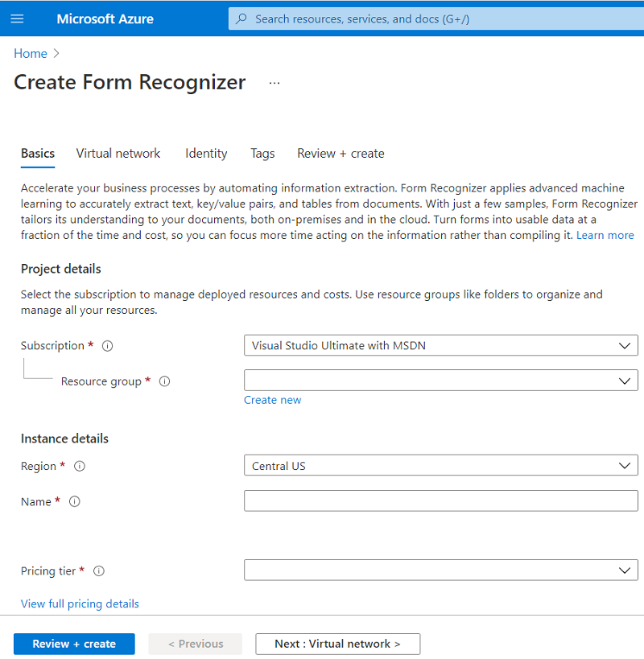Click Next: Virtual network

pos(337,644)
